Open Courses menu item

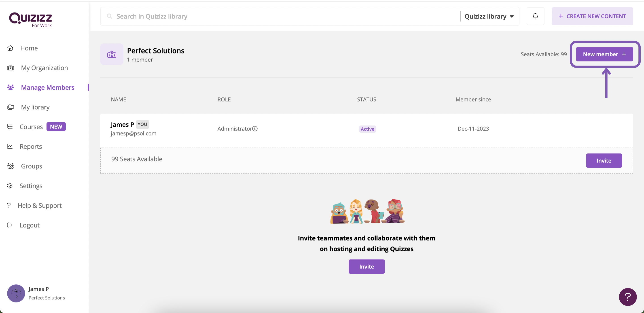[x=31, y=127]
